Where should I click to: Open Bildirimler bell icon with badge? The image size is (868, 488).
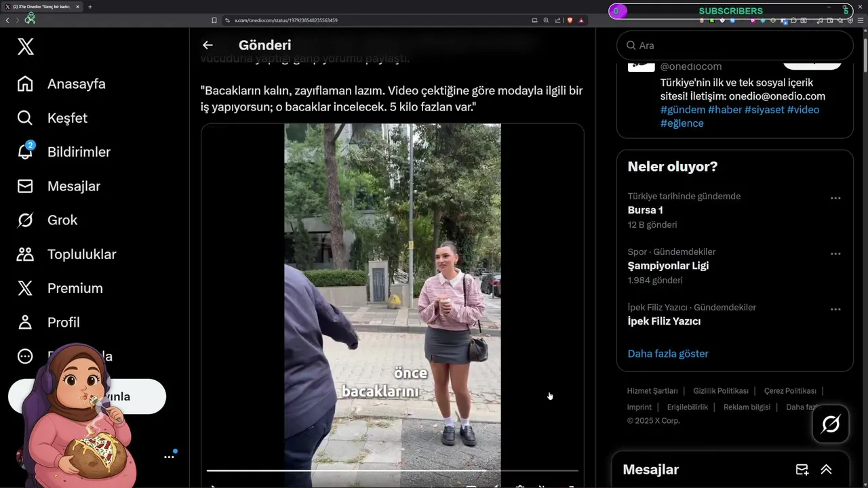click(x=26, y=150)
